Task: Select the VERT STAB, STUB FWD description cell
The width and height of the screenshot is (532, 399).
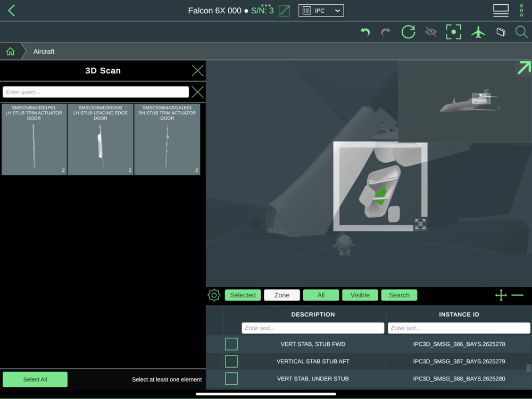Action: pos(313,344)
